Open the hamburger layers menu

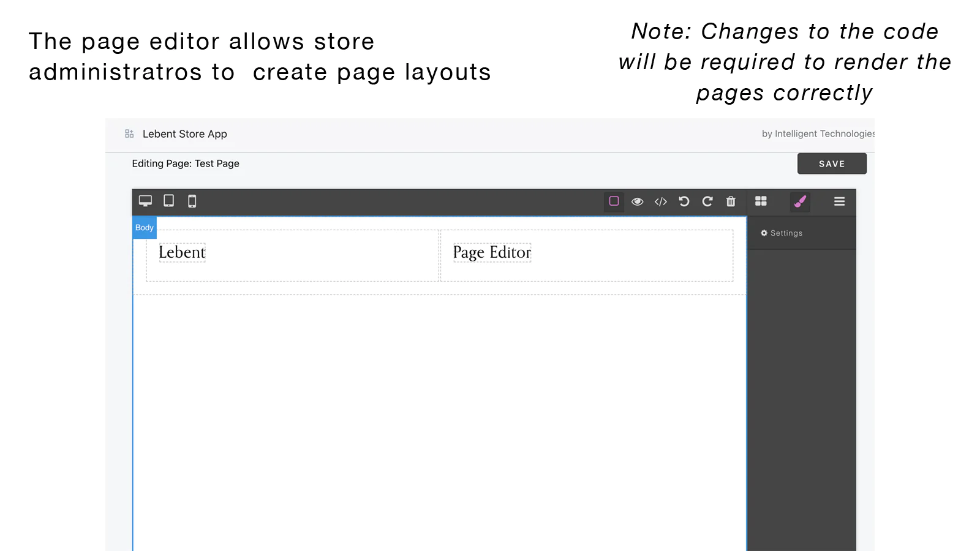tap(839, 201)
